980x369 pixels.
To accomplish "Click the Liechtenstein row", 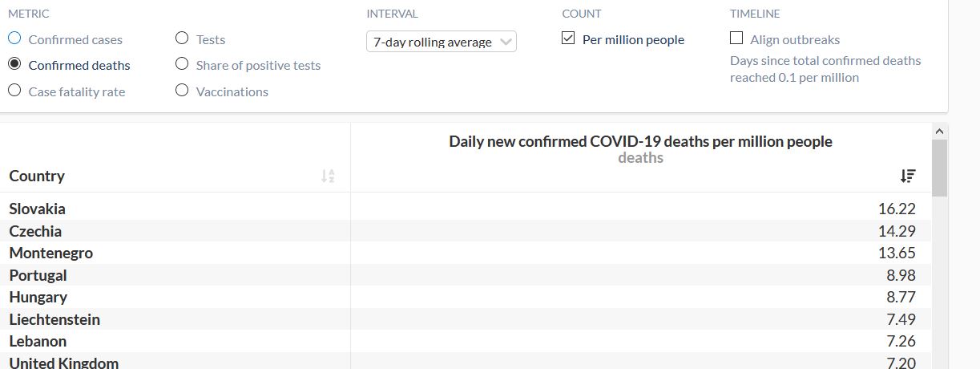I will click(x=54, y=319).
